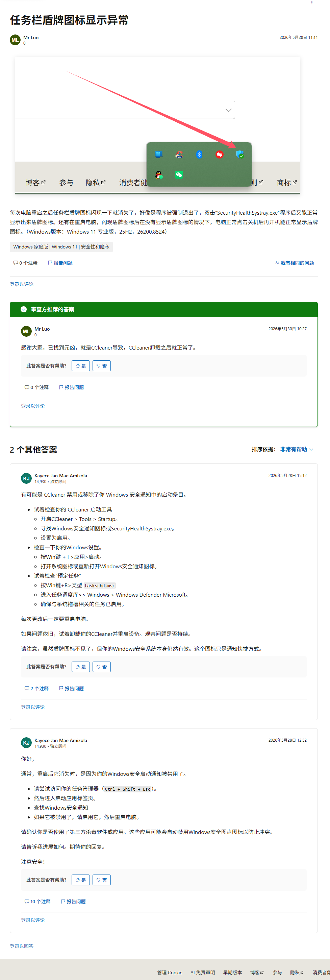Click 14,930 • 独立顾问 on the 15:12 answer
The image size is (330, 980).
50,482
